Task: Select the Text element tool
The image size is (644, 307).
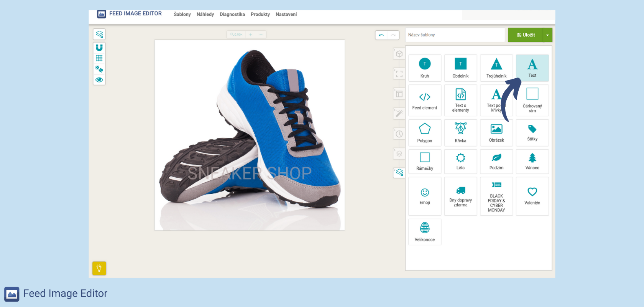Action: (x=532, y=68)
